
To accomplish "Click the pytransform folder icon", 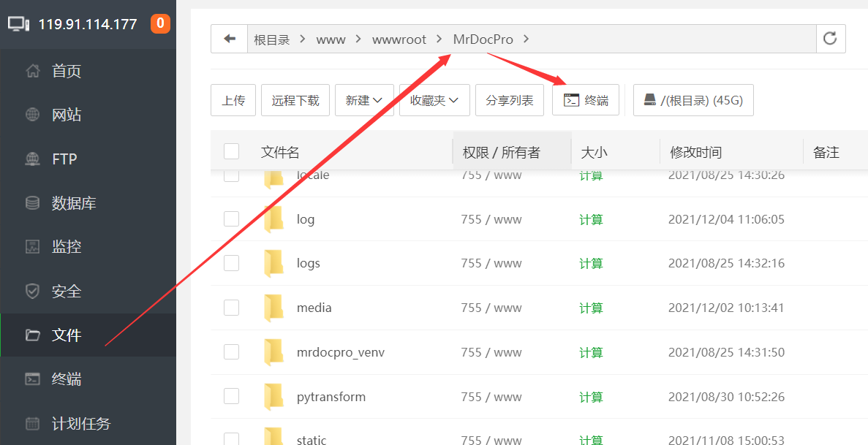I will tap(273, 397).
